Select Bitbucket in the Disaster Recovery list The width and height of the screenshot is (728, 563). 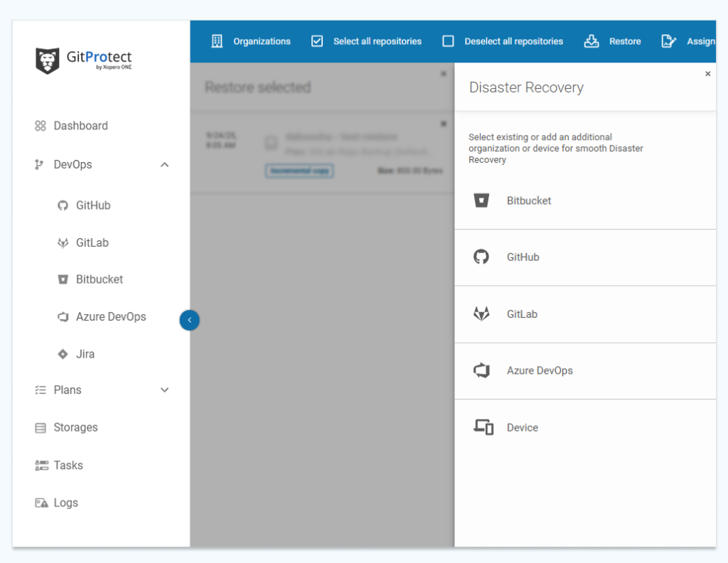point(585,201)
